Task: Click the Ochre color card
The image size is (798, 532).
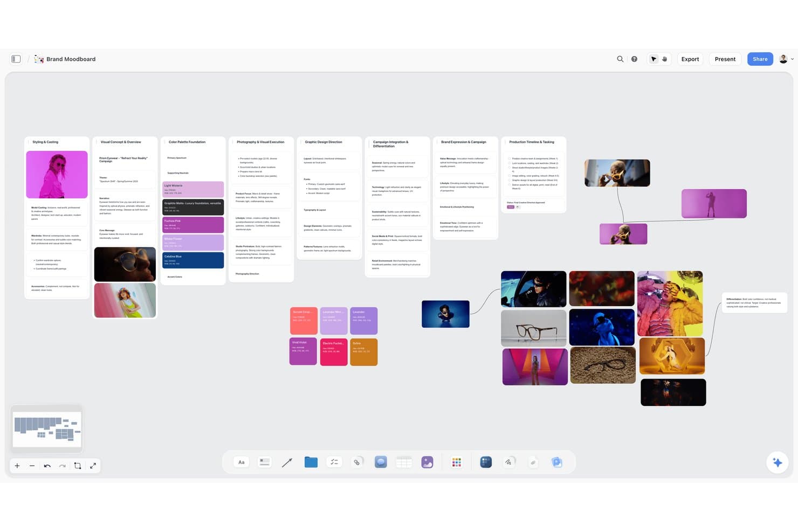Action: (x=364, y=352)
